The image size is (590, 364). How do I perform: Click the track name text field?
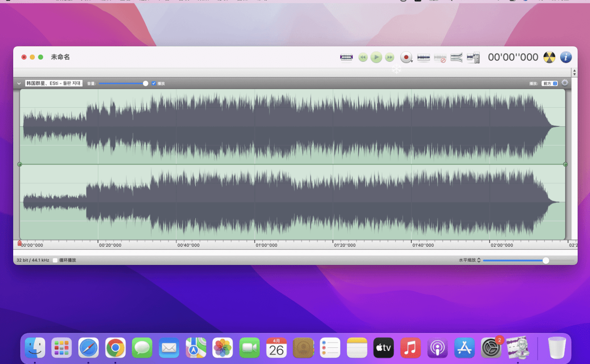click(x=54, y=83)
